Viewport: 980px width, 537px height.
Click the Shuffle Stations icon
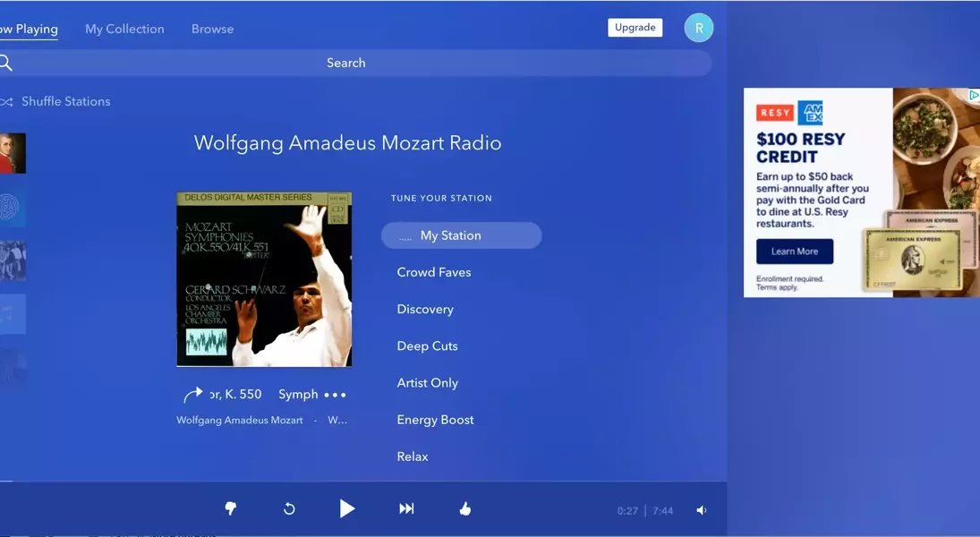(7, 102)
